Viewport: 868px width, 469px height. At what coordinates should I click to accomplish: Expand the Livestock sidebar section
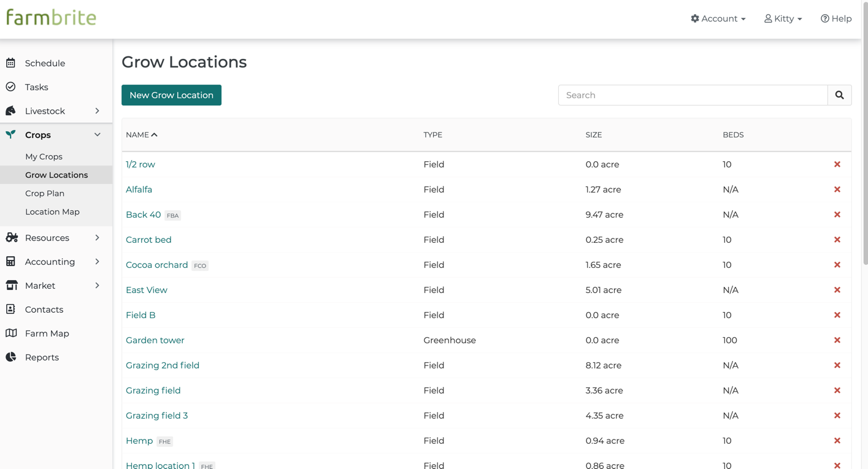pyautogui.click(x=97, y=111)
